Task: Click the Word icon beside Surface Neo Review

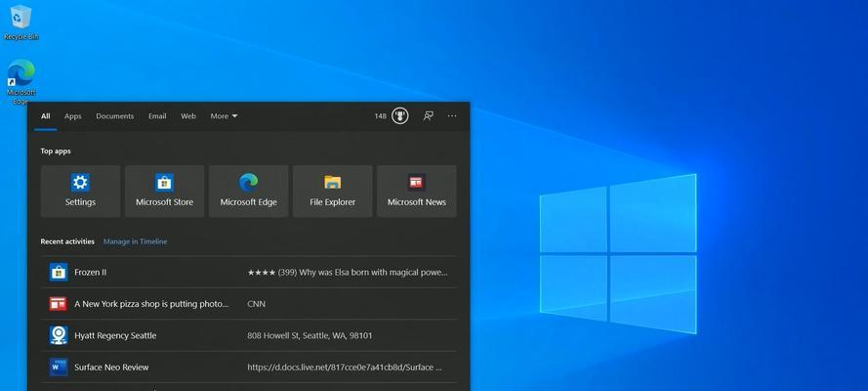Action: [x=59, y=367]
